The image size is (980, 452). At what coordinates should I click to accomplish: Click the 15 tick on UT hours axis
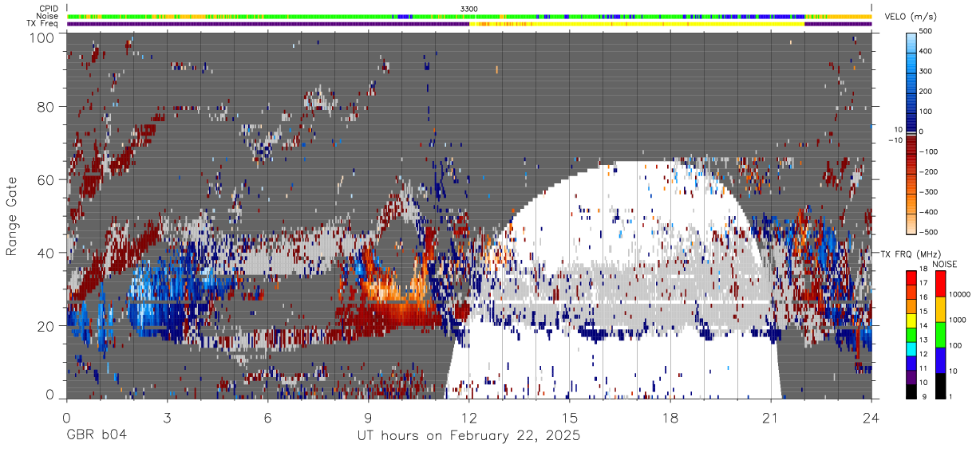[x=570, y=417]
